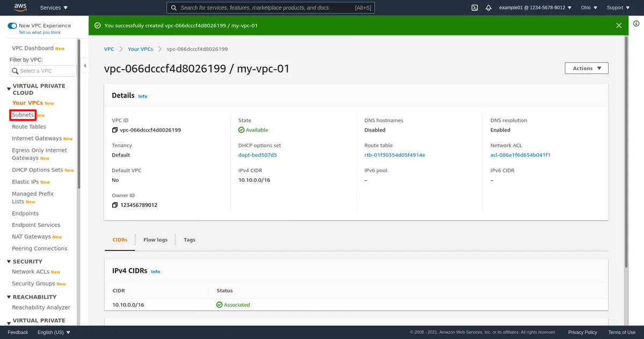
Task: Open Subnets in the sidebar
Action: (23, 115)
